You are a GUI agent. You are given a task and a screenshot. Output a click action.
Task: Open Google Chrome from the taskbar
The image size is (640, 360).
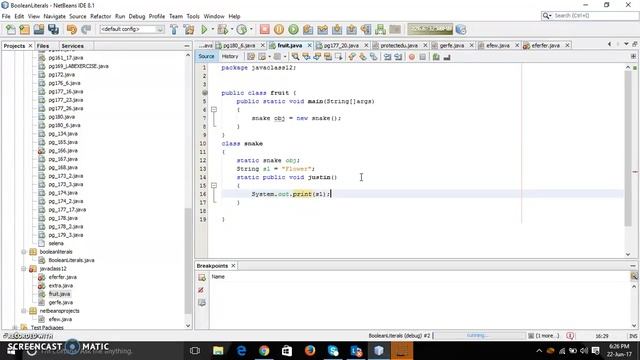coord(264,351)
